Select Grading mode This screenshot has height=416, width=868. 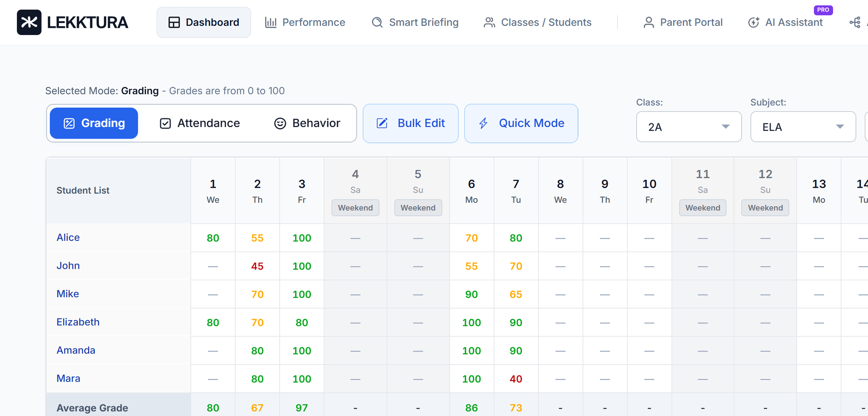click(94, 123)
